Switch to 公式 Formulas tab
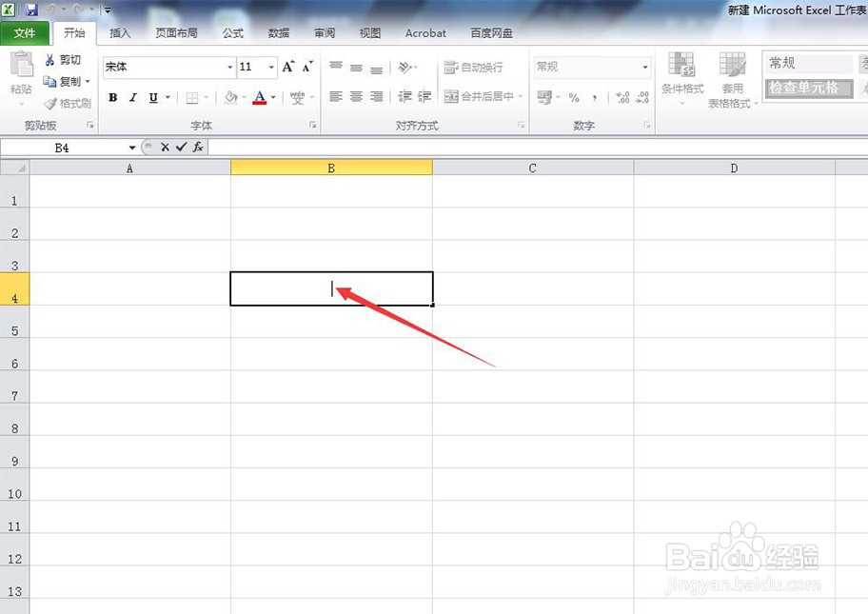Viewport: 868px width, 614px height. [233, 33]
